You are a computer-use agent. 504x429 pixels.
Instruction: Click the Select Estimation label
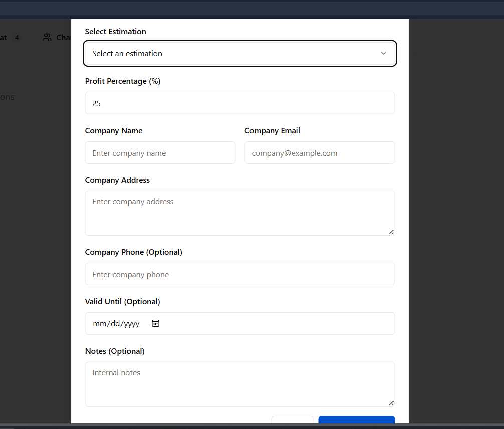(x=115, y=32)
